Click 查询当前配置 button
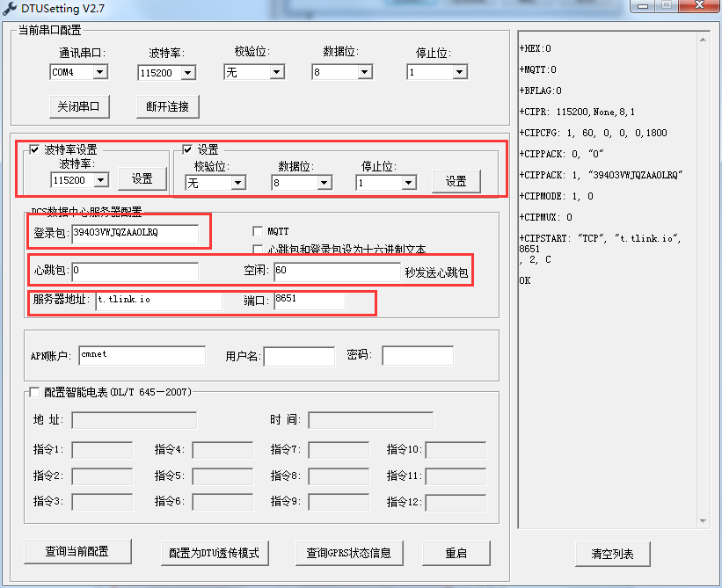 pos(77,551)
